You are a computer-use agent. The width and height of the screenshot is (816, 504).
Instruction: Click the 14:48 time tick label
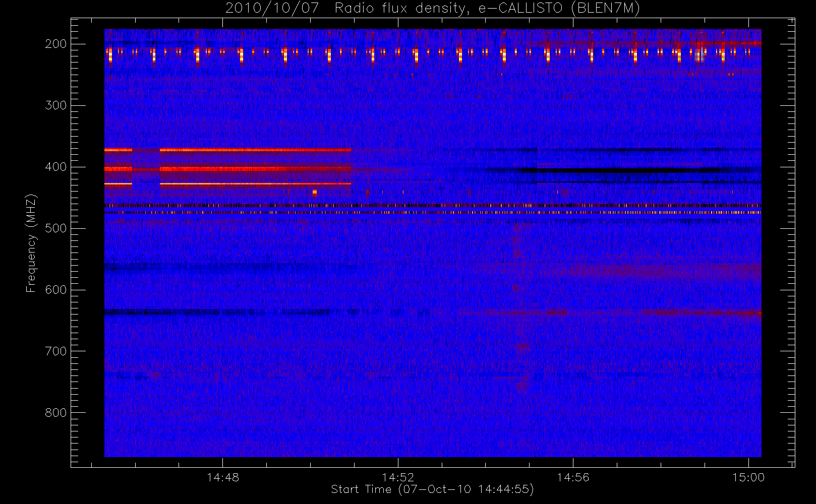223,477
